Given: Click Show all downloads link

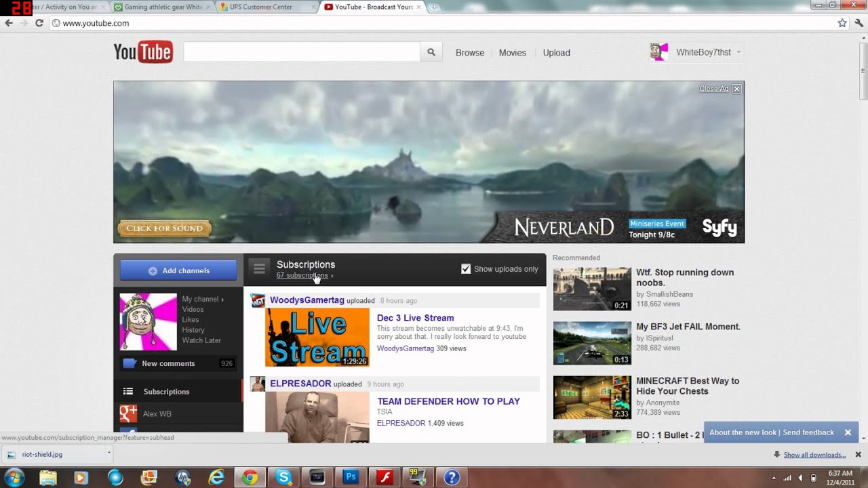Looking at the screenshot, I should coord(814,455).
